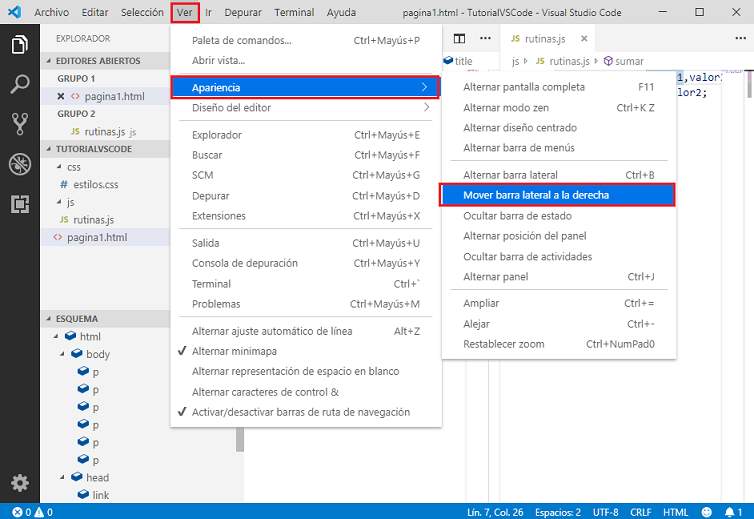Collapse the js folder
Image resolution: width=754 pixels, height=519 pixels.
(59, 202)
